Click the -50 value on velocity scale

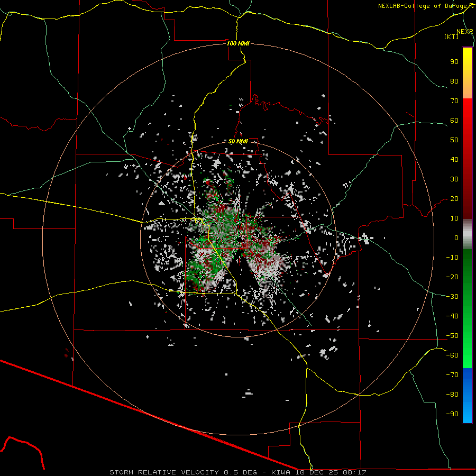tap(452, 336)
